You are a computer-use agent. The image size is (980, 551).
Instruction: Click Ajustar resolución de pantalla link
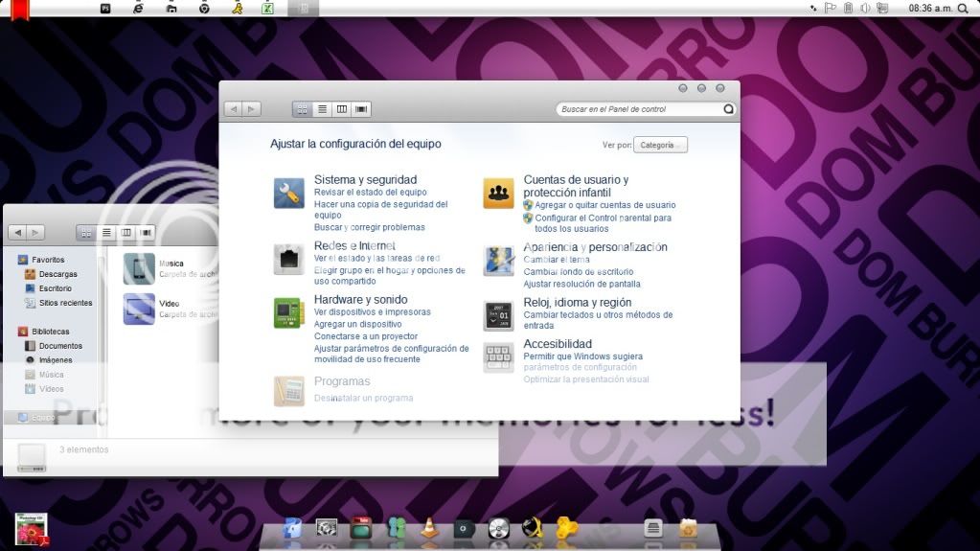pyautogui.click(x=581, y=284)
